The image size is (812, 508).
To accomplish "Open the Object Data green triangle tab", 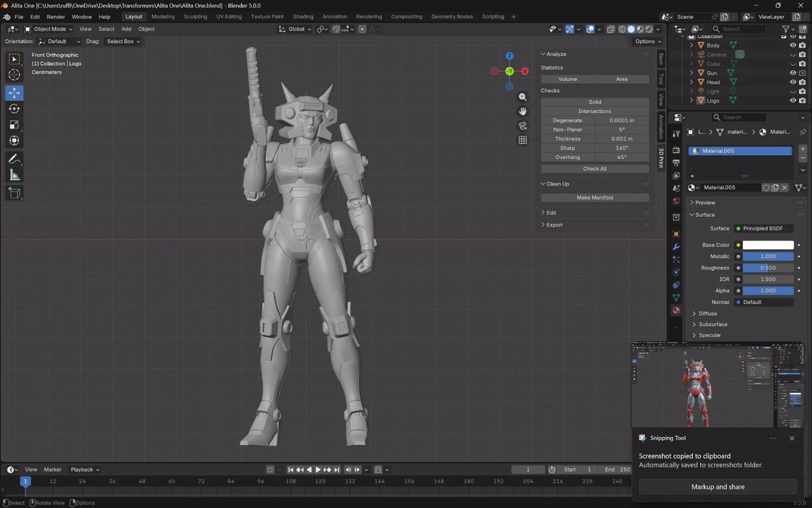I will (x=675, y=297).
